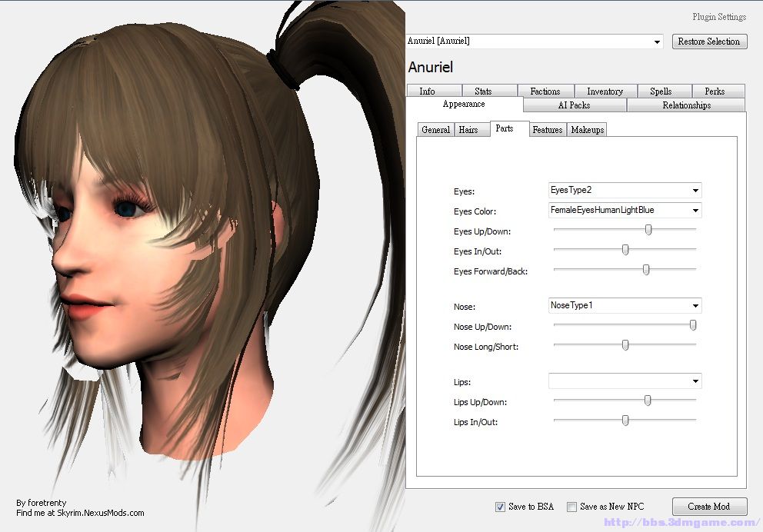The image size is (763, 532).
Task: Select the General sub-tab
Action: click(x=435, y=130)
